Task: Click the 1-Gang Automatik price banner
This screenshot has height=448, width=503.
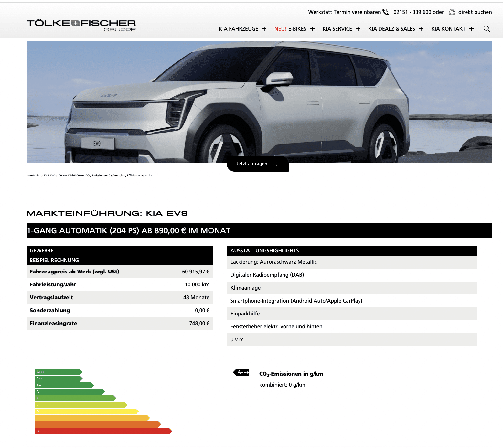Action: coord(259,230)
